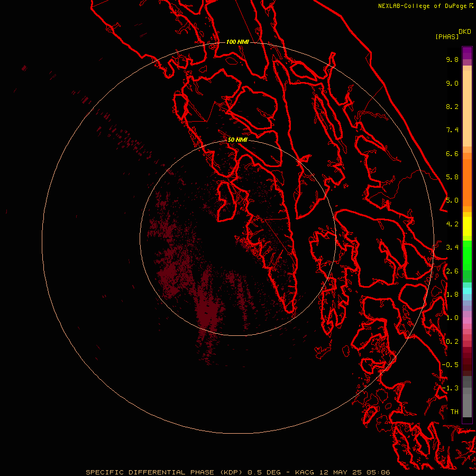Click the DKD unit label above color scale
The width and height of the screenshot is (476, 476).
pos(465,32)
